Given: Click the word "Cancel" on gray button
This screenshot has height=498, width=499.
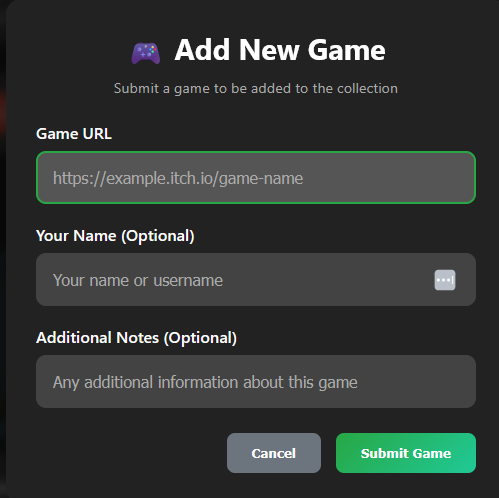Looking at the screenshot, I should point(274,453).
